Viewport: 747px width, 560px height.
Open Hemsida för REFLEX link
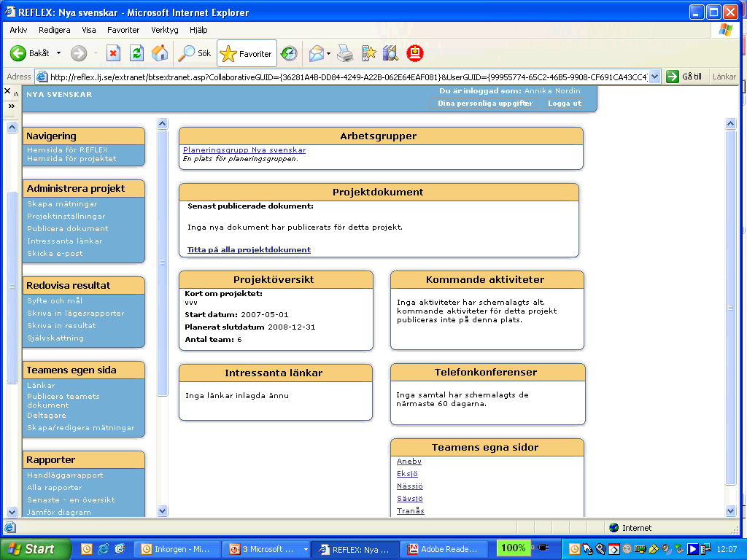point(67,149)
